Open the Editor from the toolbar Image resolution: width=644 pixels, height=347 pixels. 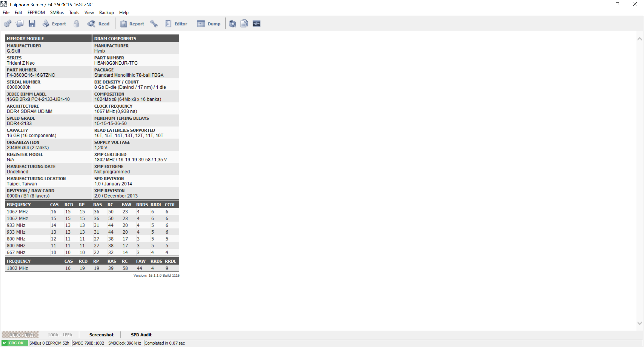pos(176,24)
